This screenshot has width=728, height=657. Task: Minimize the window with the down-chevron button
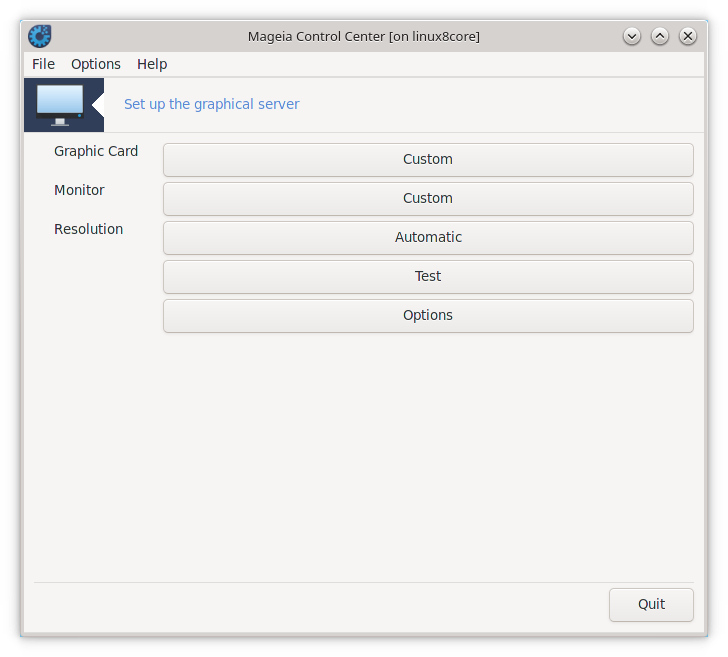[x=631, y=36]
